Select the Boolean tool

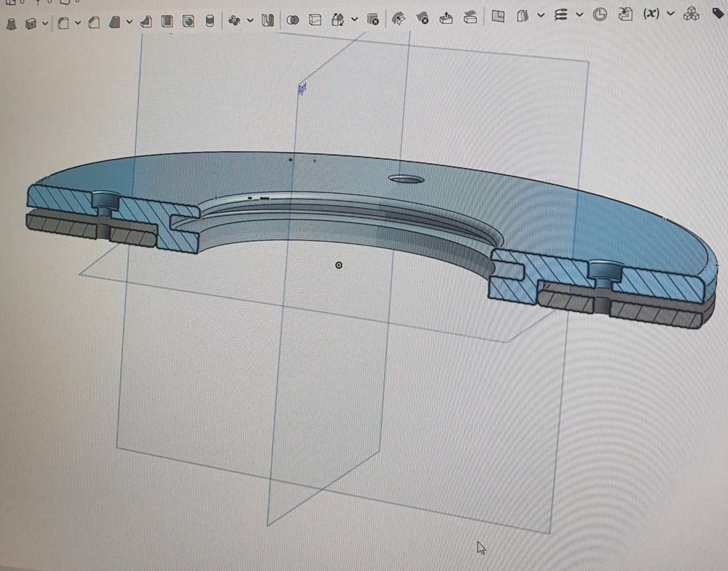[x=293, y=20]
